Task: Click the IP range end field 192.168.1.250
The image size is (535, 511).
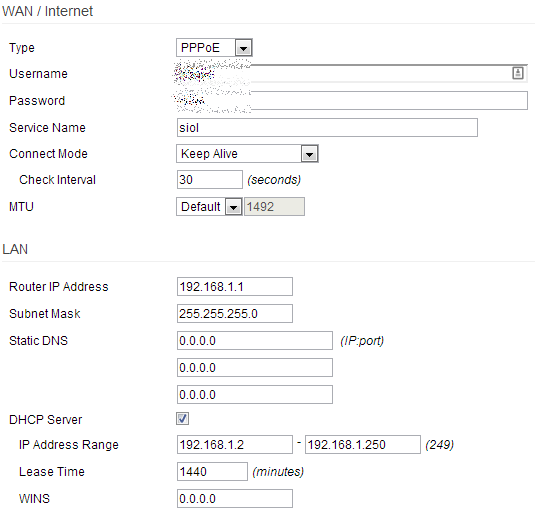Action: tap(363, 444)
